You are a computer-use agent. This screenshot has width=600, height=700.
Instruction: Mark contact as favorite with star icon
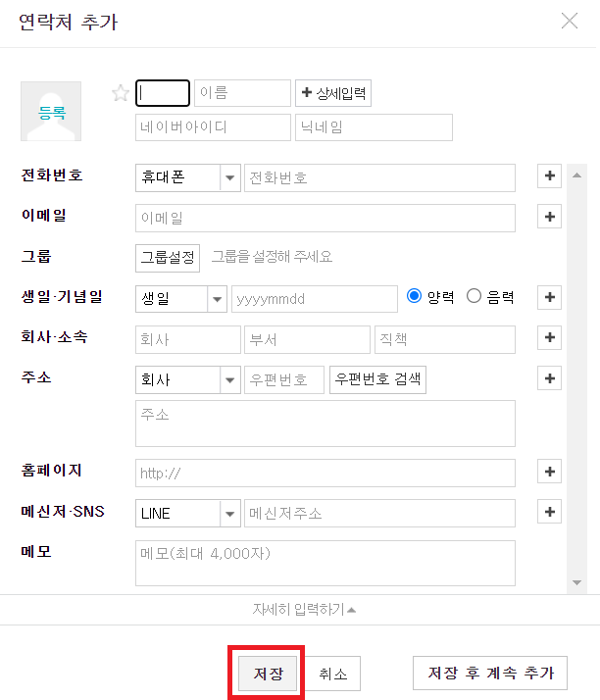point(121,93)
